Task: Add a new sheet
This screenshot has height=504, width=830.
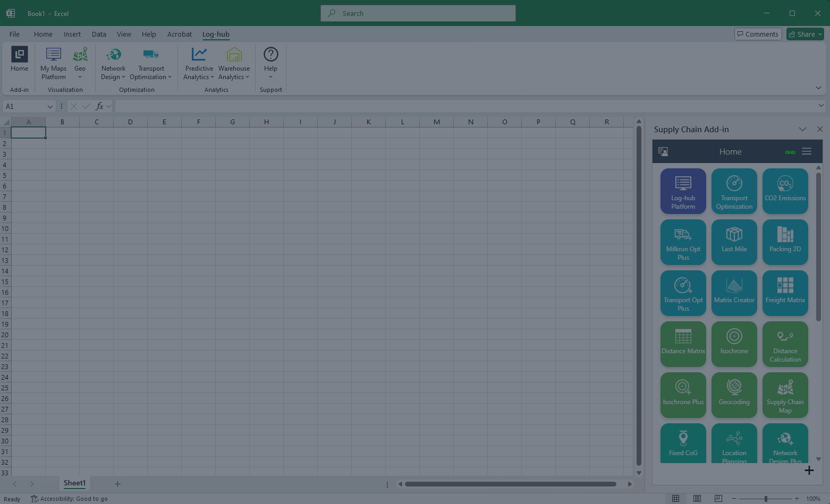Action: click(117, 484)
